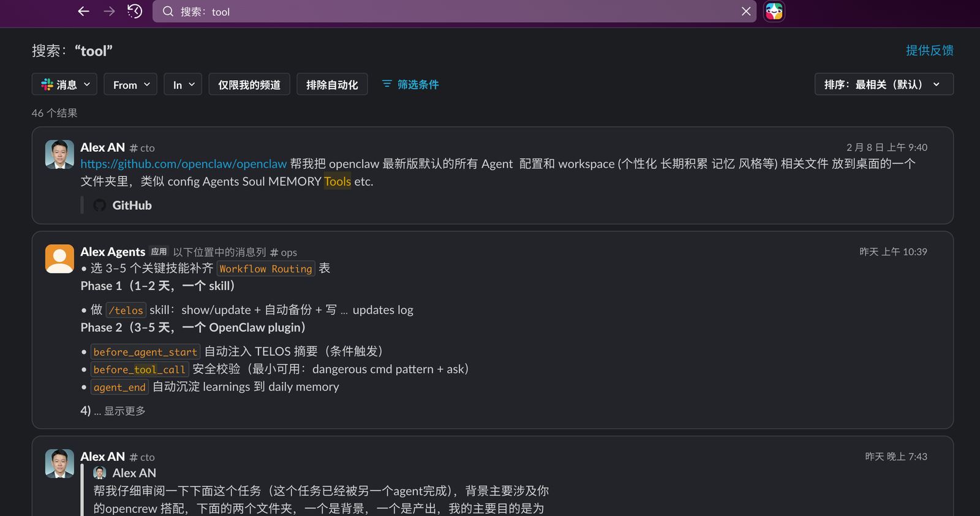Click the 46 个结果 count text
Screen dimensions: 980x516
coord(55,113)
